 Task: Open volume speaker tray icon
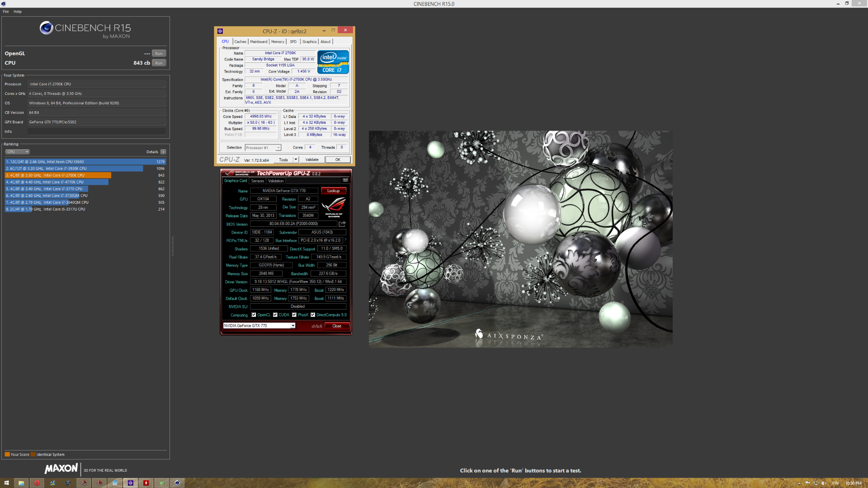coord(824,483)
